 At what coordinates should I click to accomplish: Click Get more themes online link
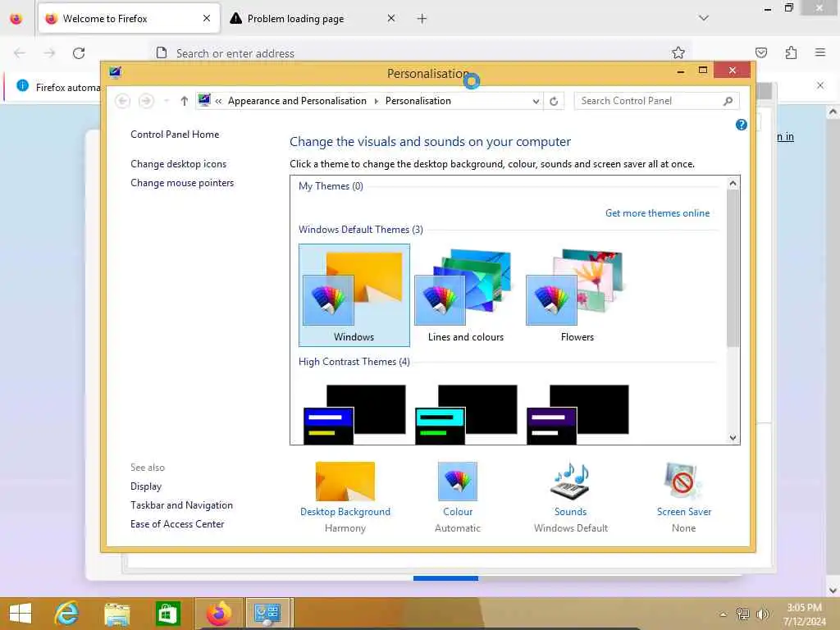click(x=657, y=213)
